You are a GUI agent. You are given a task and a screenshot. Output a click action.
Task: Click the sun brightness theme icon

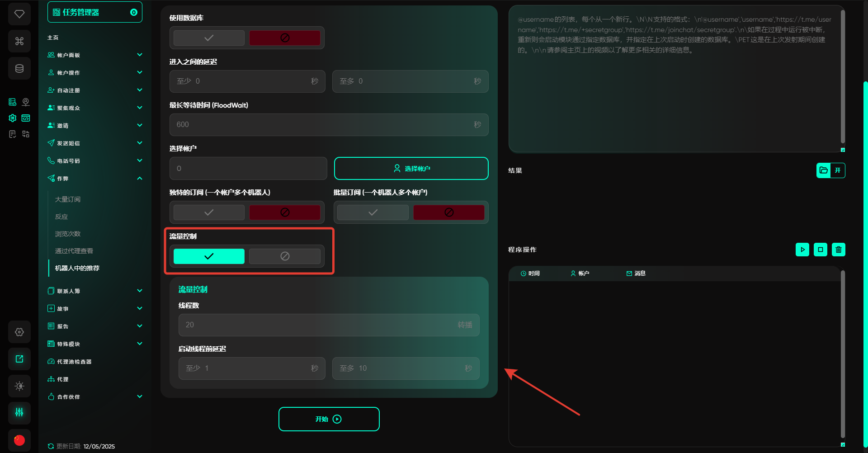pos(19,386)
